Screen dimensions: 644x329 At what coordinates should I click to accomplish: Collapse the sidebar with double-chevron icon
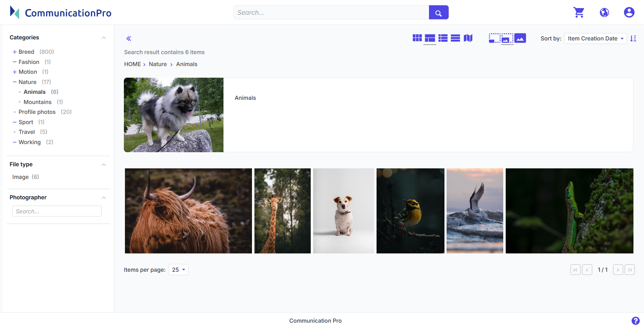pyautogui.click(x=129, y=39)
